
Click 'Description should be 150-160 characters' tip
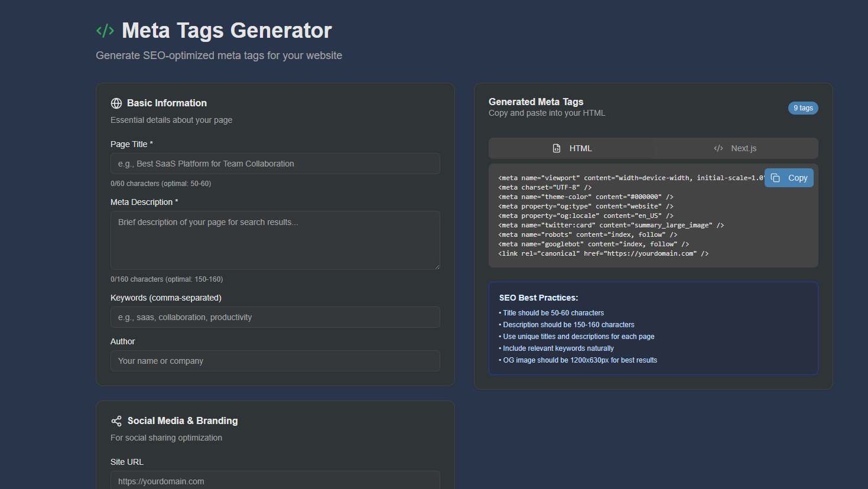(x=567, y=325)
